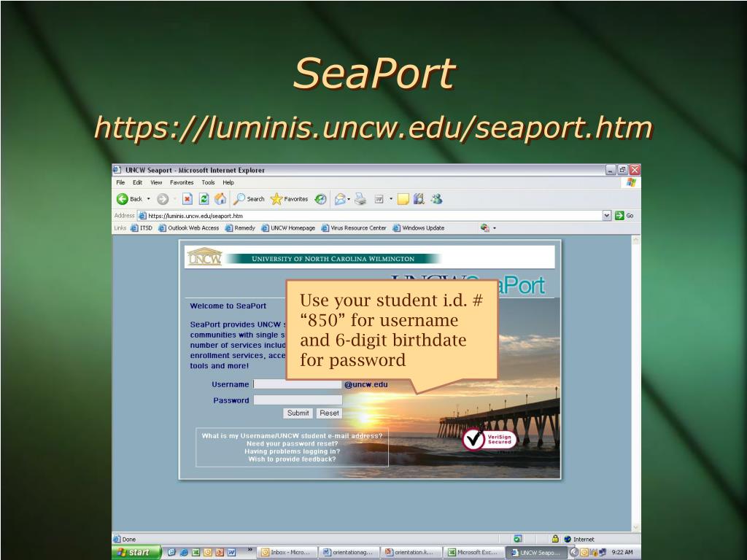This screenshot has width=747, height=560.
Task: Open the File menu
Action: click(x=120, y=182)
